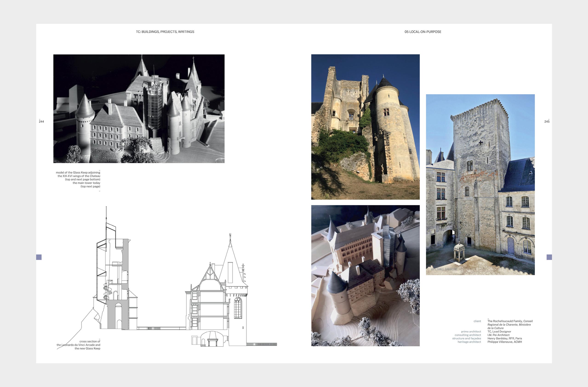Click 'The Rochefoucauld Family' client text
Image resolution: width=588 pixels, height=387 pixels.
(505, 321)
